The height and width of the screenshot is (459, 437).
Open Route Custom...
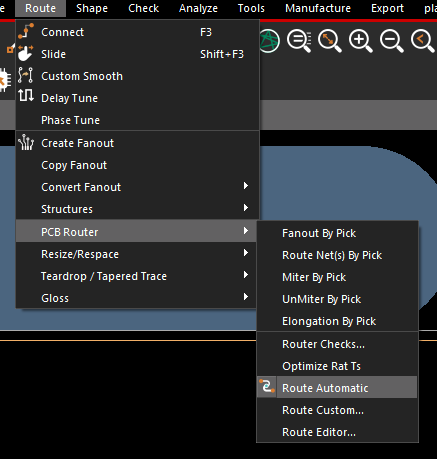point(337,410)
